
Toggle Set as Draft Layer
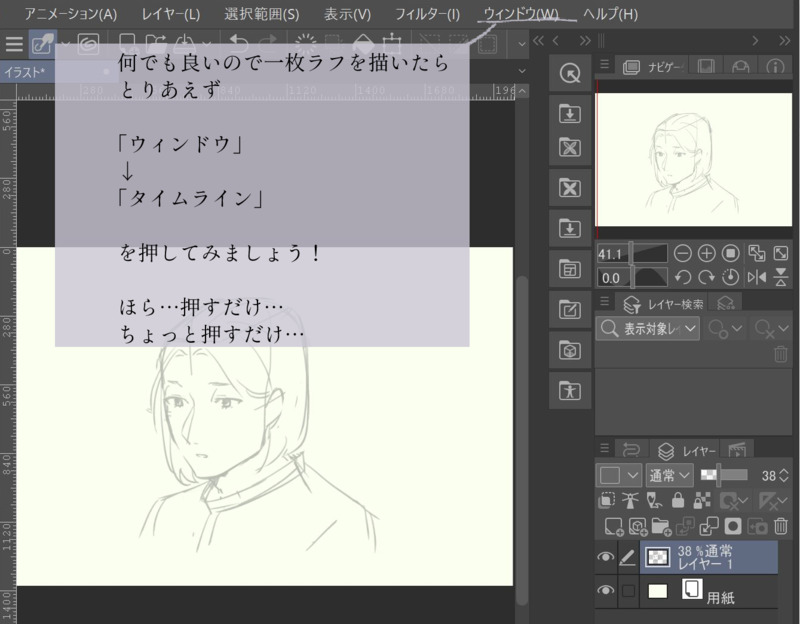tap(654, 501)
